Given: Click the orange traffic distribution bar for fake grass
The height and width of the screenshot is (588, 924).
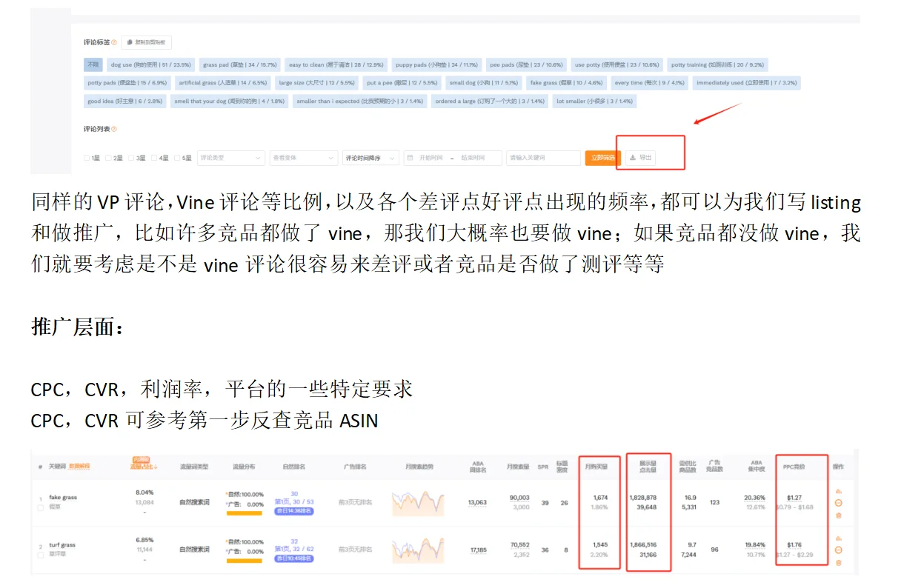Looking at the screenshot, I should pos(244,513).
